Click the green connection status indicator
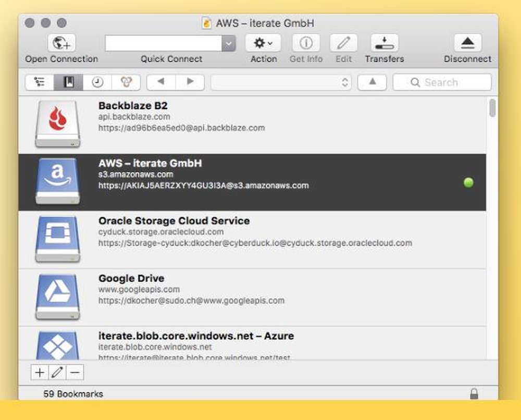This screenshot has width=521, height=420. [468, 182]
